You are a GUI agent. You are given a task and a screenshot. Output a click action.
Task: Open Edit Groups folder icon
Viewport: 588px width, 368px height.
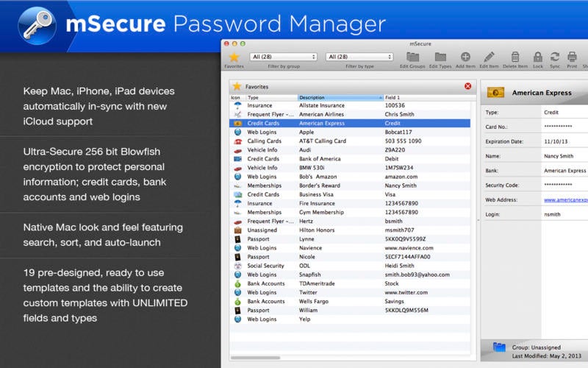pos(413,57)
